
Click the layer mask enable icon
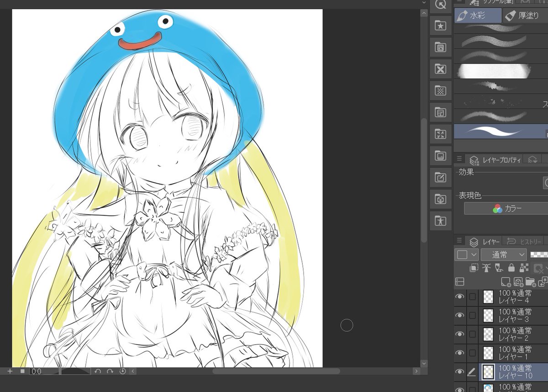point(539,269)
